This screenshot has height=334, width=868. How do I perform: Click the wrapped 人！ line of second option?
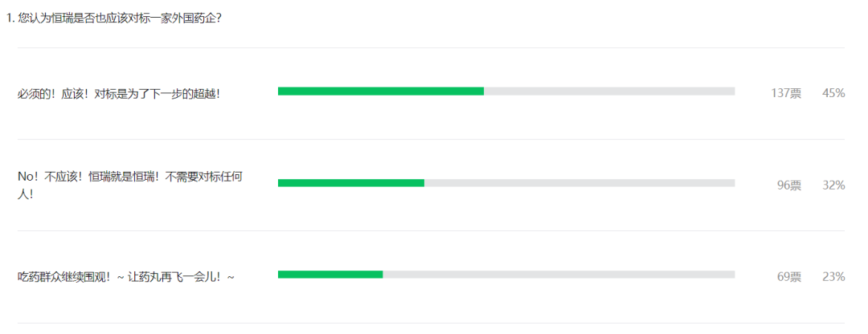pyautogui.click(x=25, y=195)
